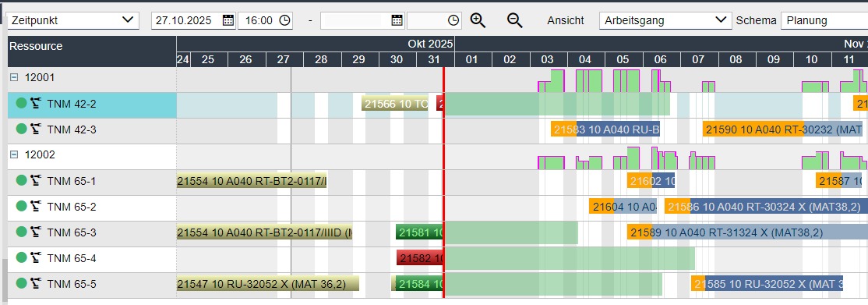This screenshot has height=305, width=868.
Task: Select operation bar 21602 10 on TNM 65-1
Action: click(x=651, y=181)
